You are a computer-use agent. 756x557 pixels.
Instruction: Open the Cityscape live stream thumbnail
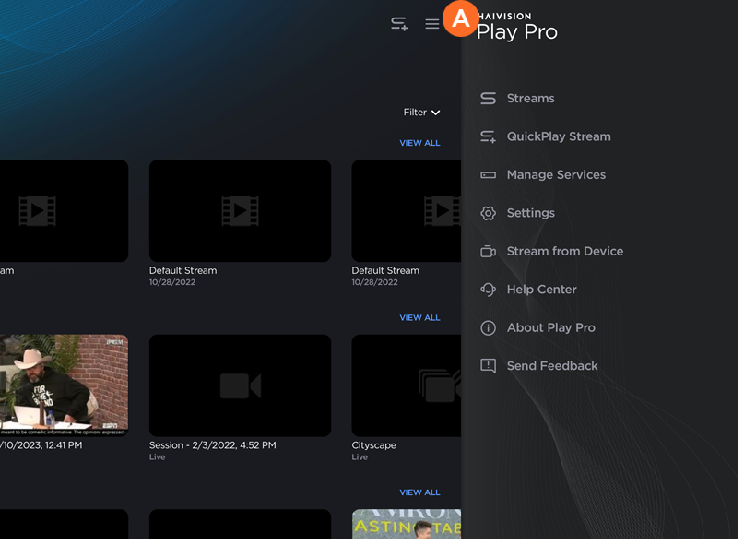tap(407, 385)
